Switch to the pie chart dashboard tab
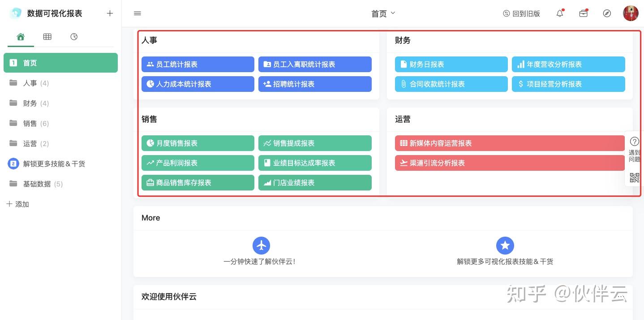644x320 pixels. [x=74, y=37]
